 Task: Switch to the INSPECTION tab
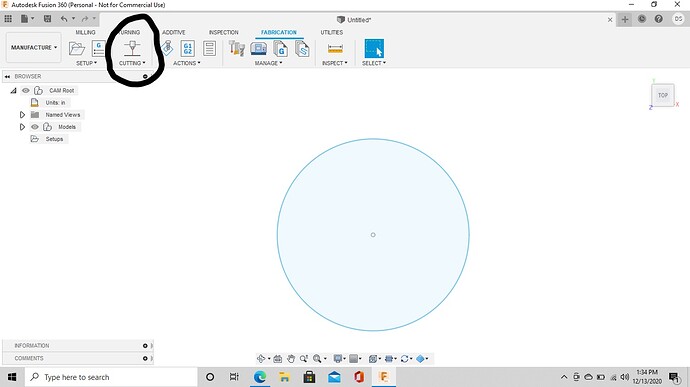224,32
